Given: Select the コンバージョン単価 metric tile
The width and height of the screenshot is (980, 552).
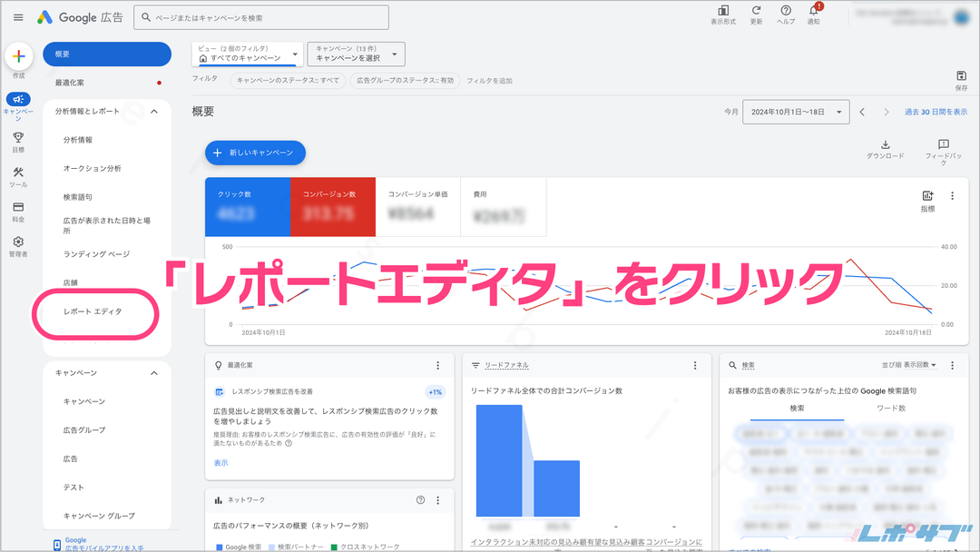Looking at the screenshot, I should point(418,207).
